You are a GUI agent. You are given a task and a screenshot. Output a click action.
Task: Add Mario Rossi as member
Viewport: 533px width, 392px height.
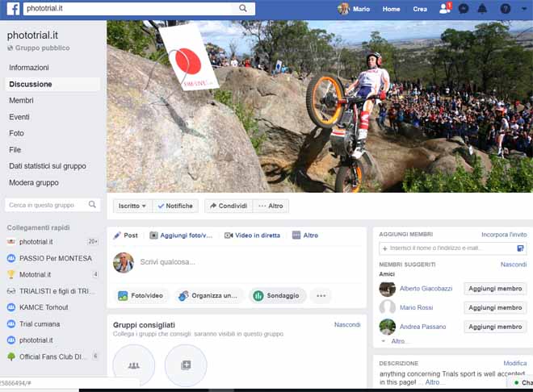pyautogui.click(x=495, y=307)
